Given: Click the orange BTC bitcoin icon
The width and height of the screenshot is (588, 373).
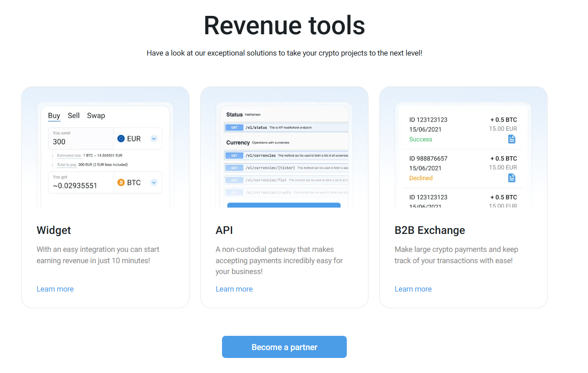Looking at the screenshot, I should 121,183.
